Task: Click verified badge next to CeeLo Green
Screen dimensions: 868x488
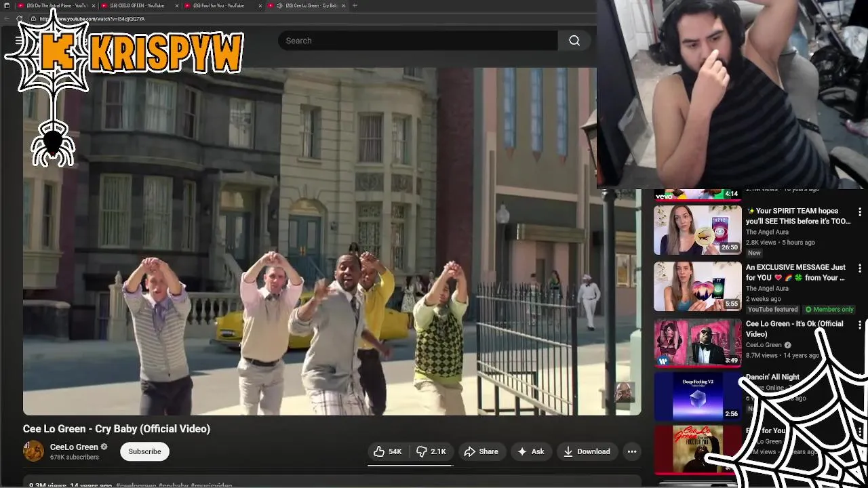Action: click(x=104, y=447)
